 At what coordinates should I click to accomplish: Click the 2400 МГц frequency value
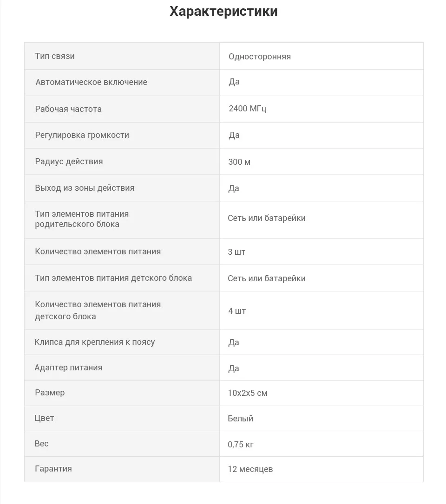tap(248, 109)
